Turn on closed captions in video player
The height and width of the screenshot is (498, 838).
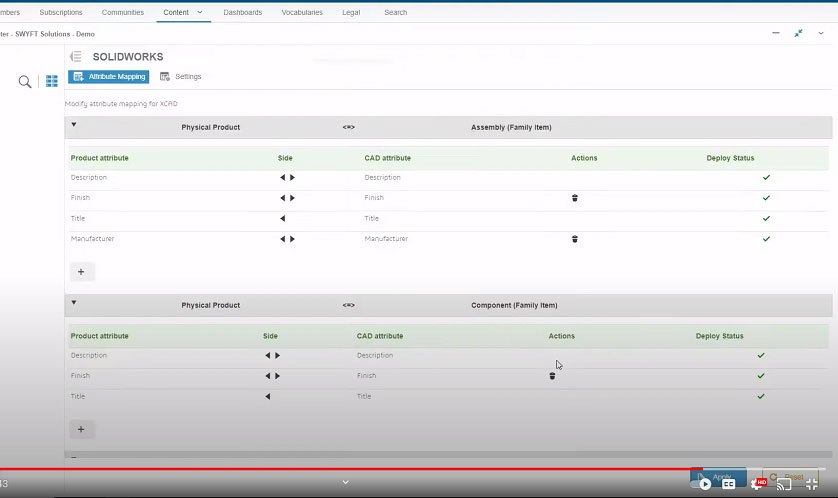point(728,484)
